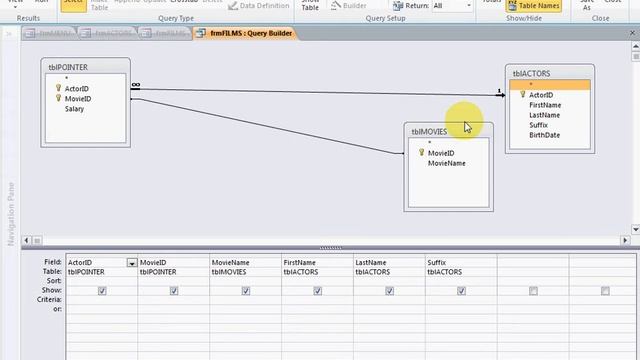Viewport: 640px width, 360px height.
Task: Click the Sort cell under ActorID
Action: [102, 281]
